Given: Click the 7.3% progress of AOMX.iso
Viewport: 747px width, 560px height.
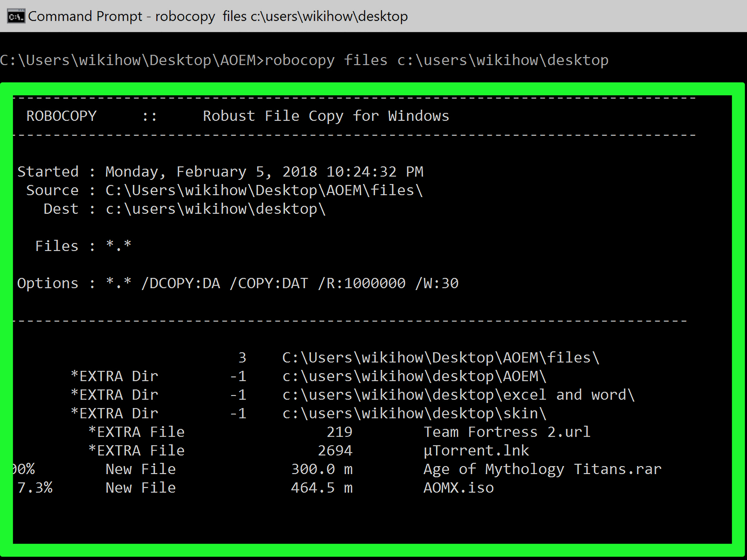Looking at the screenshot, I should 35,488.
